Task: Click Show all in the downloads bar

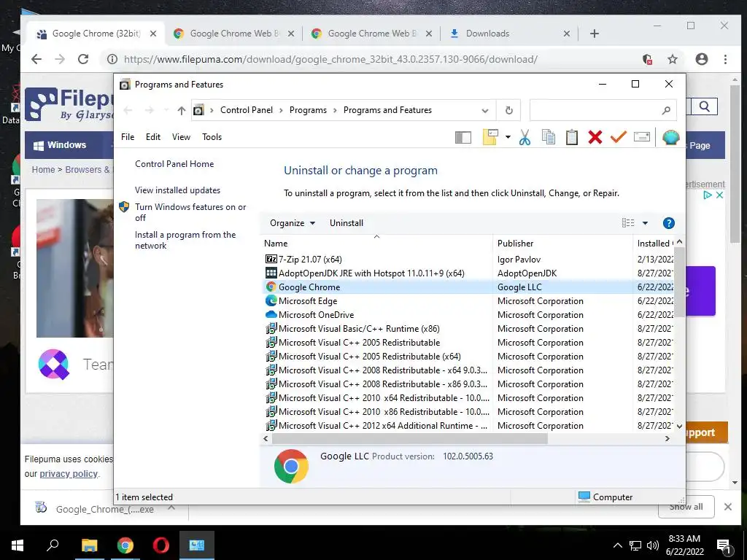Action: (x=686, y=507)
